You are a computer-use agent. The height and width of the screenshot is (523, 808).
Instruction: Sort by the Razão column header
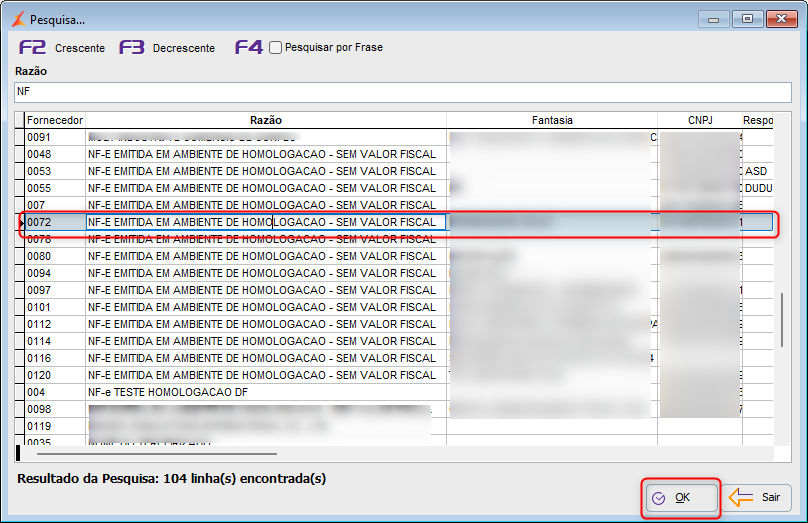[266, 120]
